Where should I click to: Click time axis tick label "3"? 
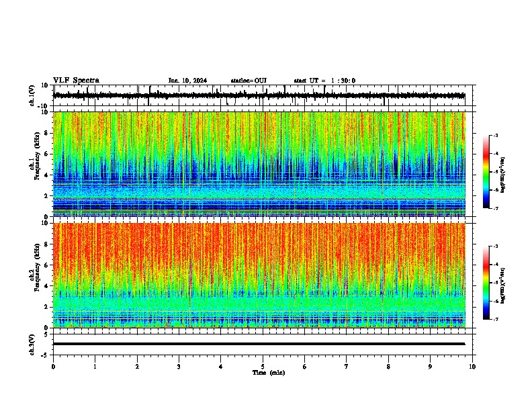click(x=179, y=367)
